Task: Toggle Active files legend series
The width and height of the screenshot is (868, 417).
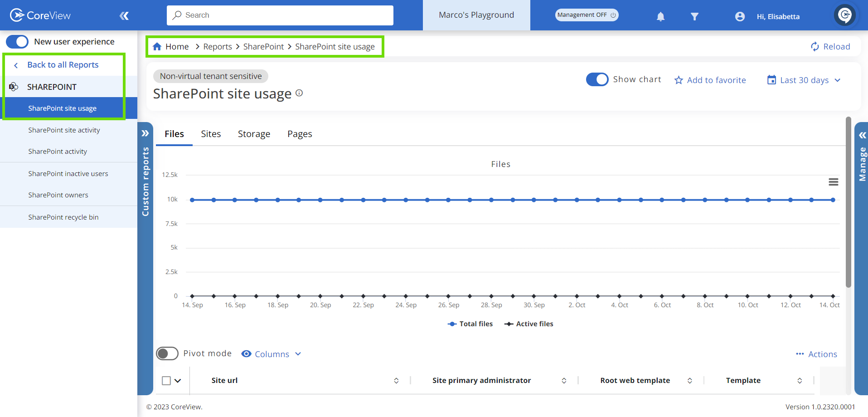Action: tap(529, 324)
